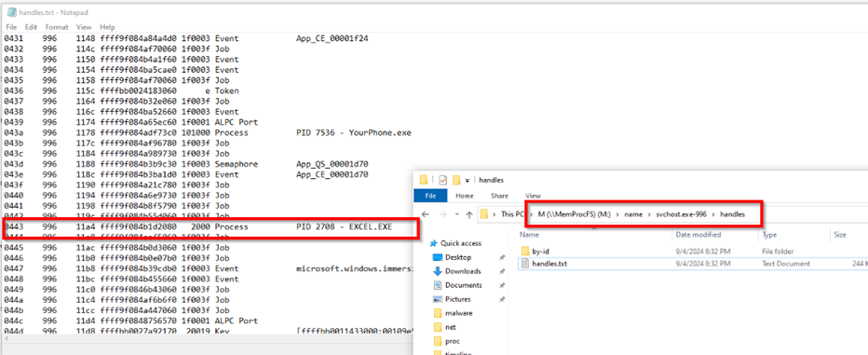868x355 pixels.
Task: Open the Home tab in Explorer
Action: click(x=465, y=196)
